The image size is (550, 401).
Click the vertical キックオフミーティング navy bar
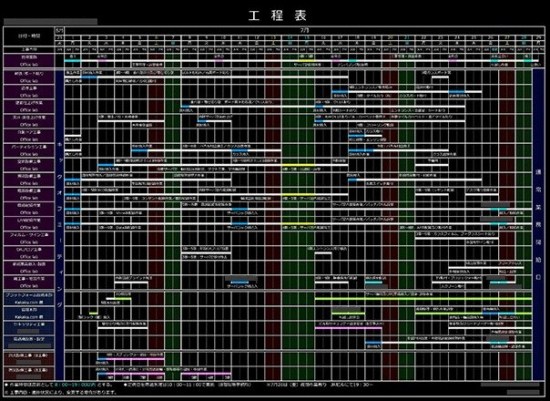60,224
